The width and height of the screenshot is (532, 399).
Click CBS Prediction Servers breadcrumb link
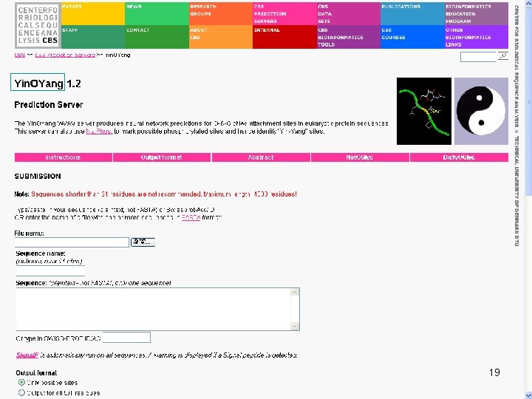[x=65, y=55]
